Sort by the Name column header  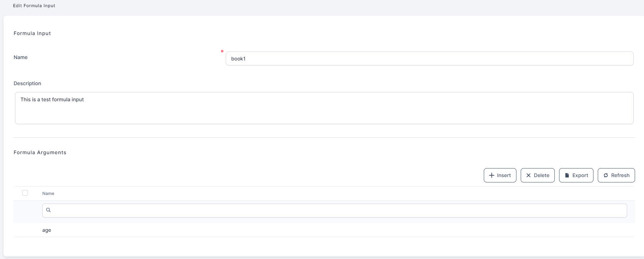pos(48,194)
